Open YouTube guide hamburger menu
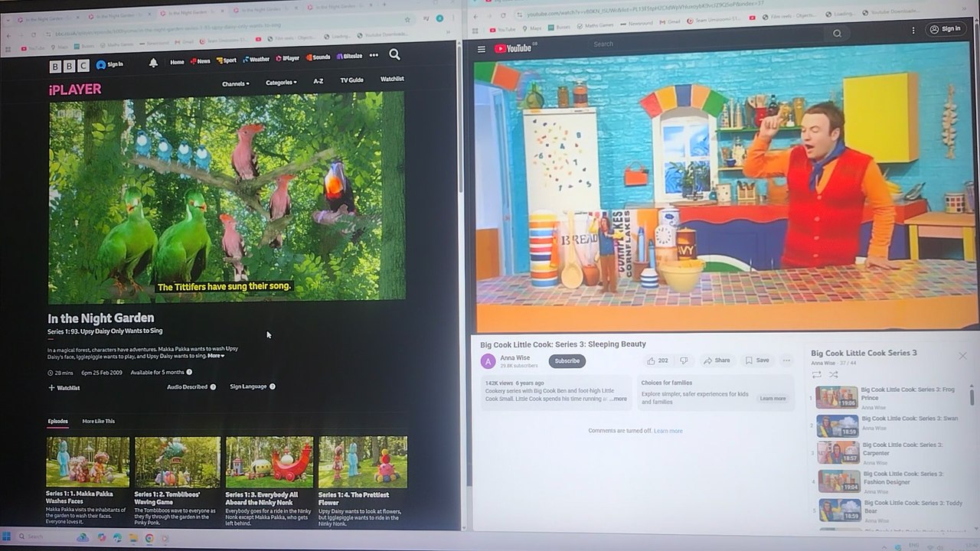 click(x=482, y=49)
